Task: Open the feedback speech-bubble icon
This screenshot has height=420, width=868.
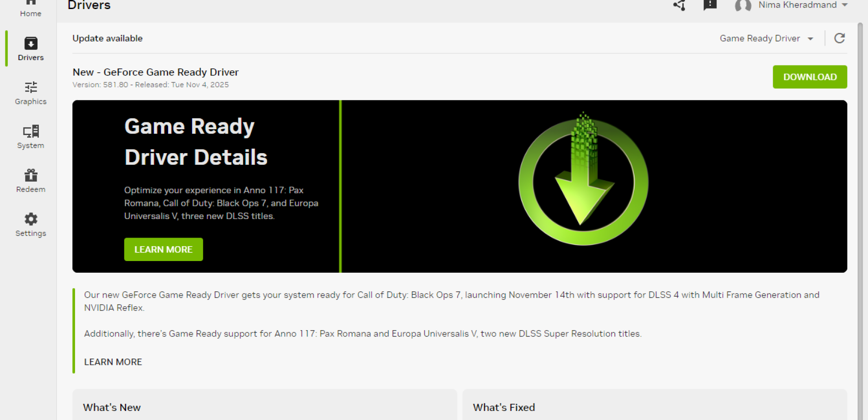Action: pyautogui.click(x=710, y=5)
